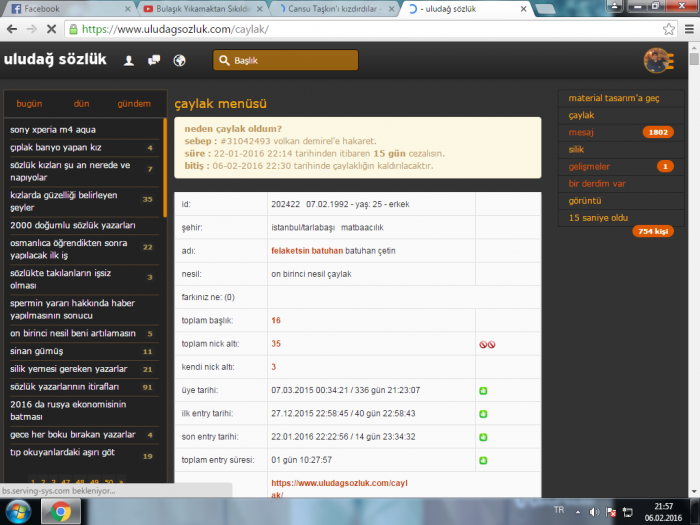Click kendi nick altı value 3
The height and width of the screenshot is (525, 700).
click(x=274, y=367)
